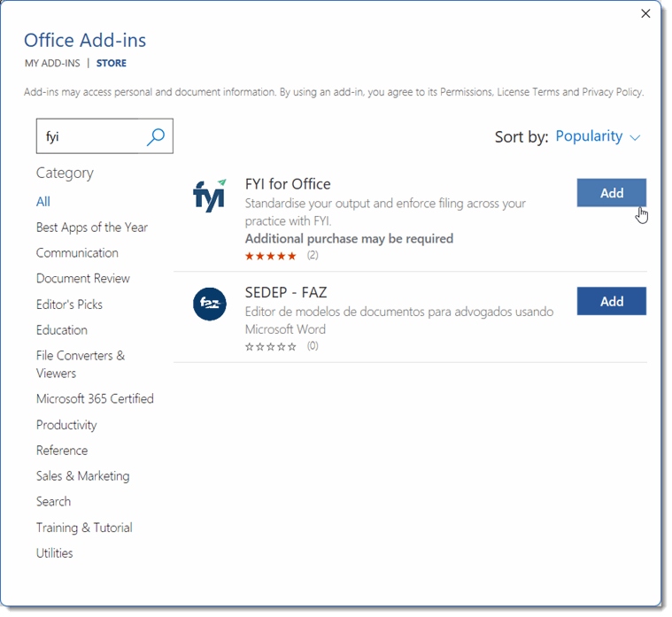Filter by Best Apps of the Year

pos(92,228)
